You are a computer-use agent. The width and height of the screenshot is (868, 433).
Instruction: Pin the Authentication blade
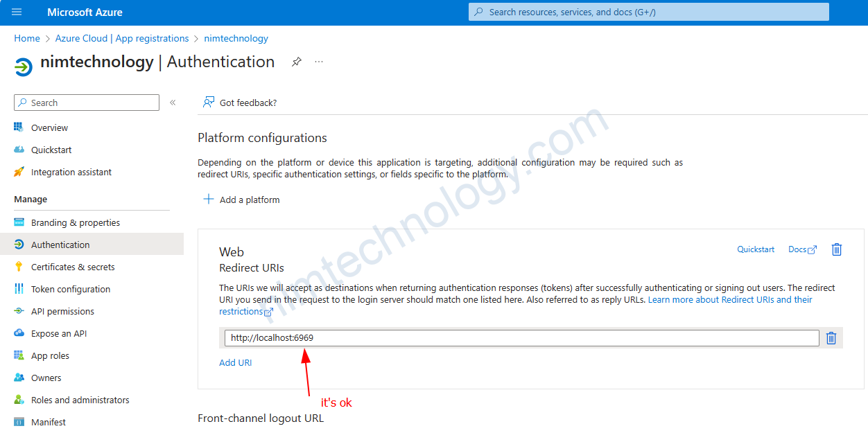297,62
